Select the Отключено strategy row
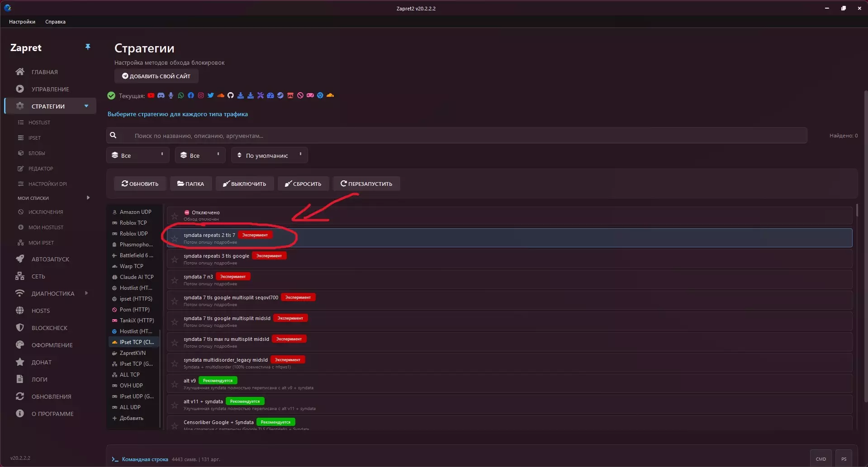 coord(509,216)
